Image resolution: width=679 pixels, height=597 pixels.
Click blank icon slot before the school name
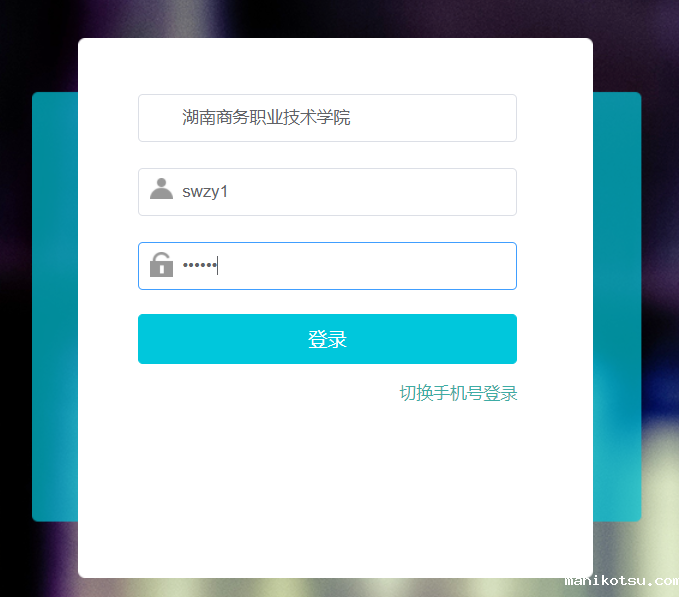pos(161,118)
